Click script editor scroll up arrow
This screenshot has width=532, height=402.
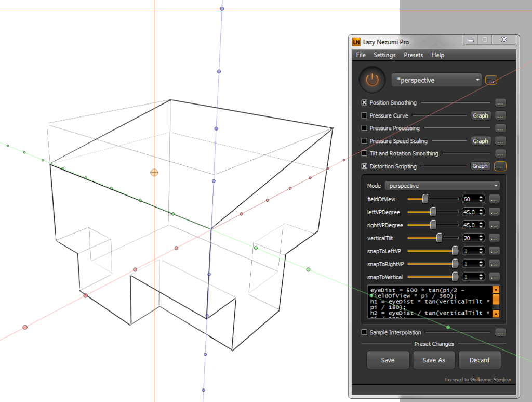(496, 290)
